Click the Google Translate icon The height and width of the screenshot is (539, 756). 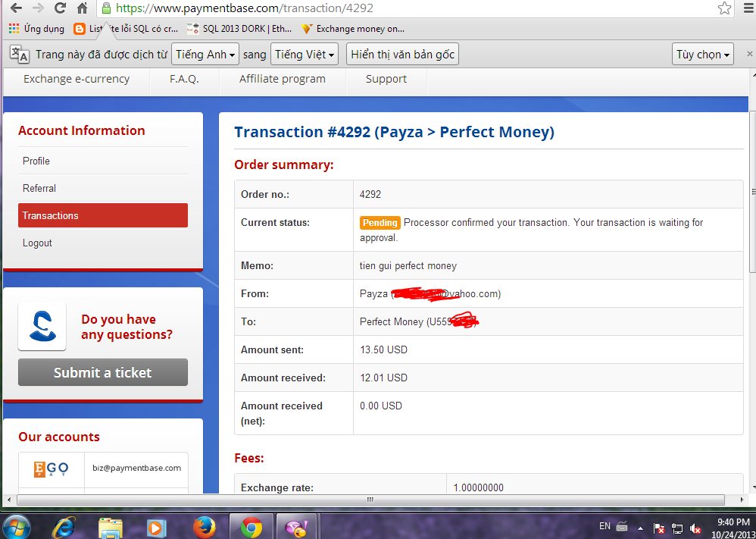point(20,55)
